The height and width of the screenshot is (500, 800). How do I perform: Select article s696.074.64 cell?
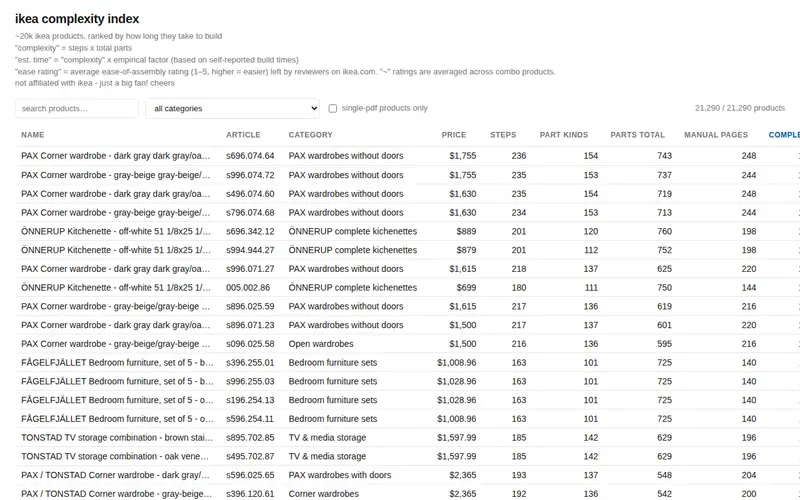(x=250, y=156)
